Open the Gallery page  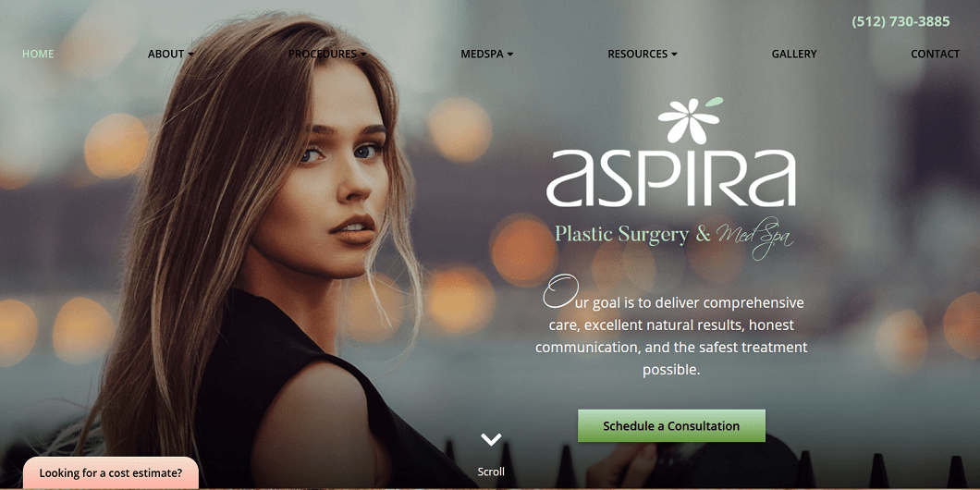coord(794,54)
